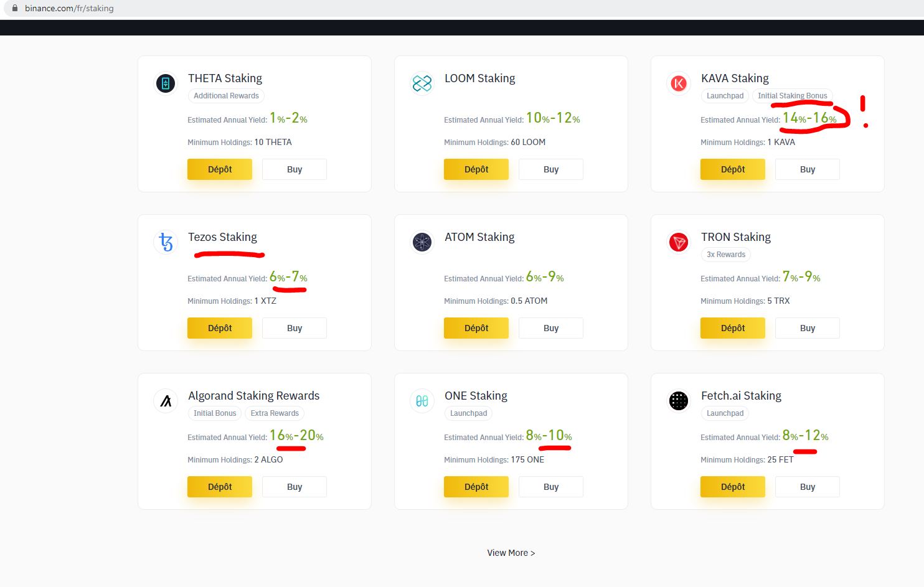Click the THETA Staking title

225,78
